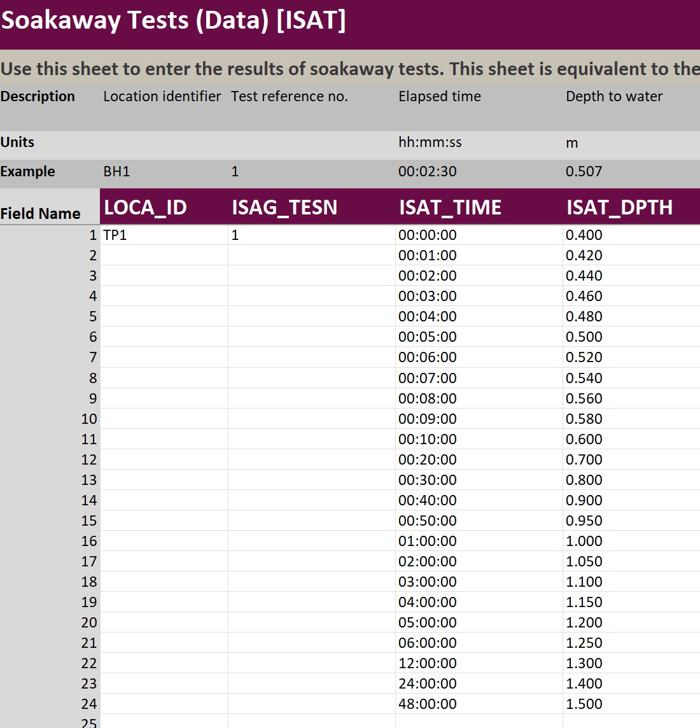
Task: Select the LOCA_ID column header
Action: pos(164,207)
